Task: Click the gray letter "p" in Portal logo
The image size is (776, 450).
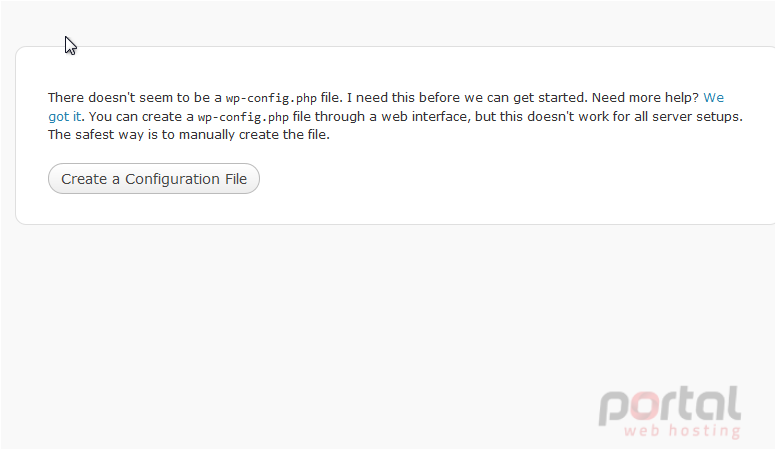Action: (614, 409)
